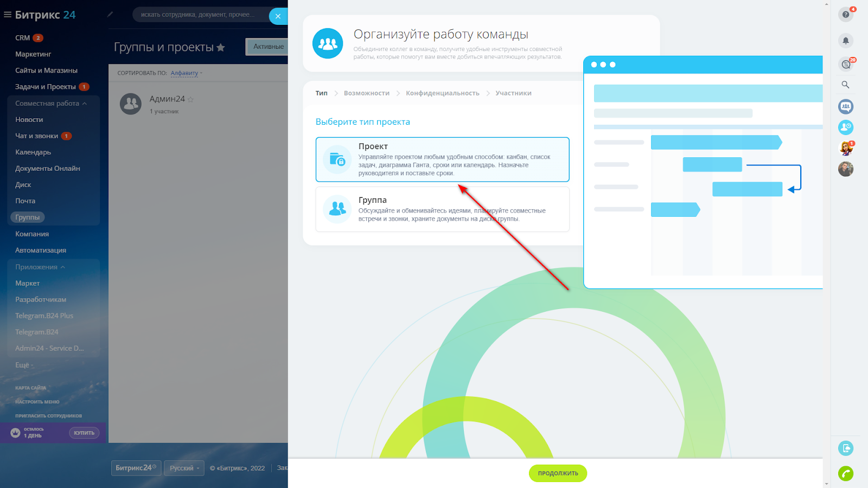The height and width of the screenshot is (488, 868).
Task: Open Новости in the left menu
Action: tap(29, 120)
